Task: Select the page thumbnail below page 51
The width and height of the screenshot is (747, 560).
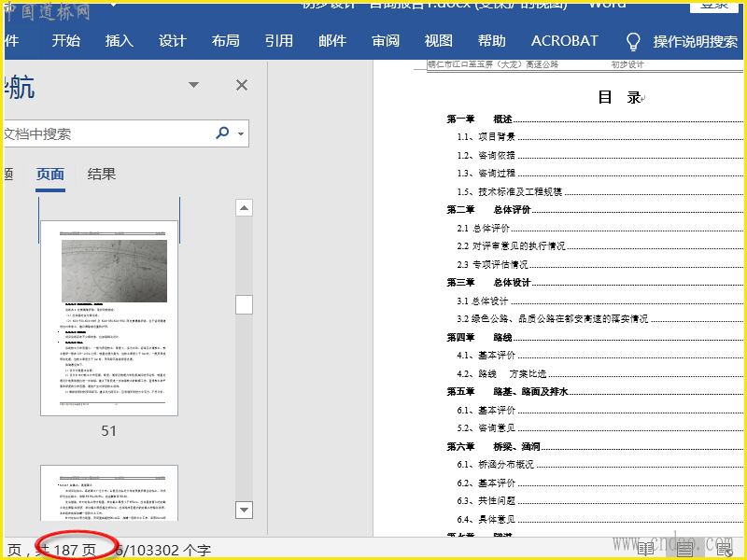Action: 109,493
